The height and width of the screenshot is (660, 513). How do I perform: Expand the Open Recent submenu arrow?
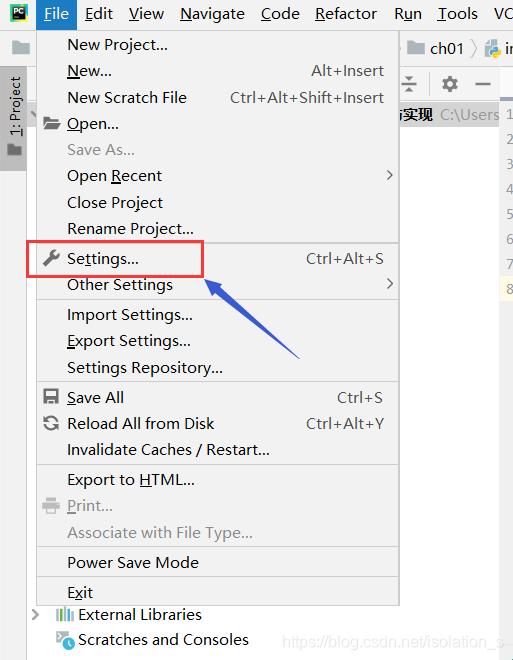(390, 175)
